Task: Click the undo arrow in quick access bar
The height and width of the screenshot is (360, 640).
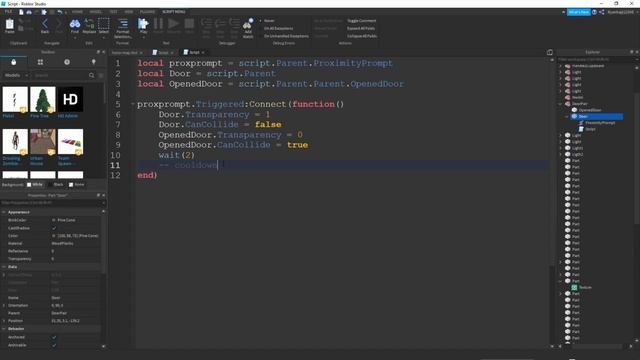Action: (60, 12)
